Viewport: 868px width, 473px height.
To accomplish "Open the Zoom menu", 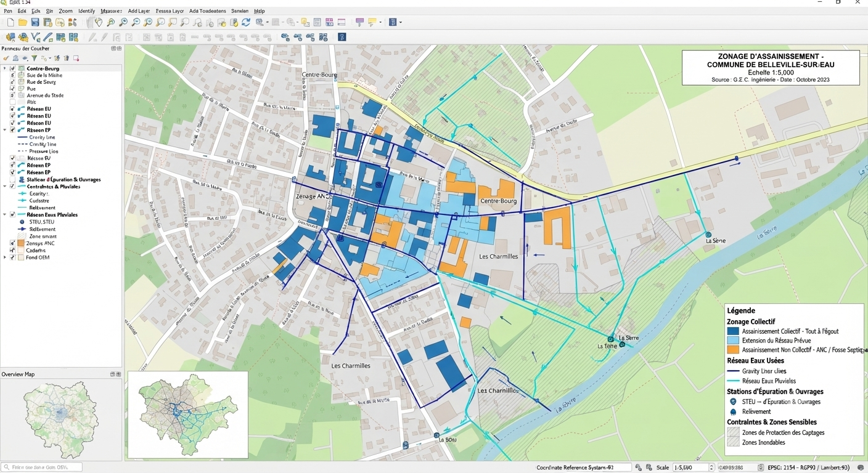I will tap(65, 11).
